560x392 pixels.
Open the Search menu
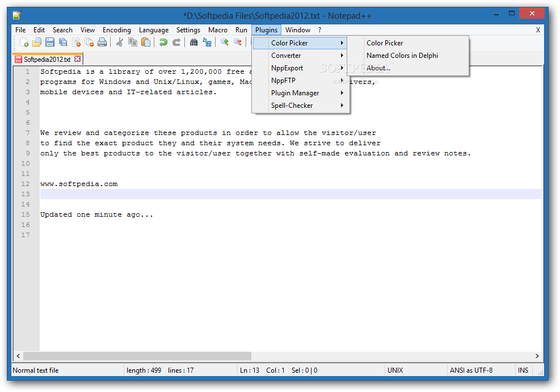pos(62,30)
